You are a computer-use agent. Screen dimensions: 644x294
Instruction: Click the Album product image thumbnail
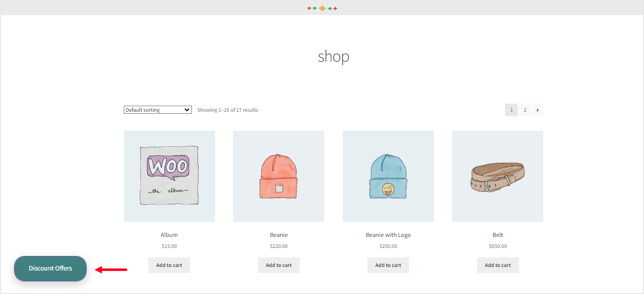[x=169, y=176]
